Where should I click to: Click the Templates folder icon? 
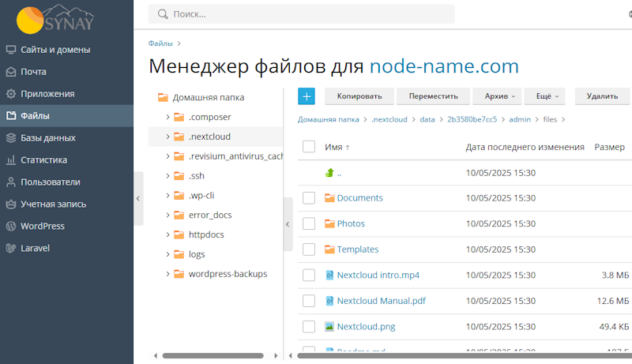(x=329, y=250)
